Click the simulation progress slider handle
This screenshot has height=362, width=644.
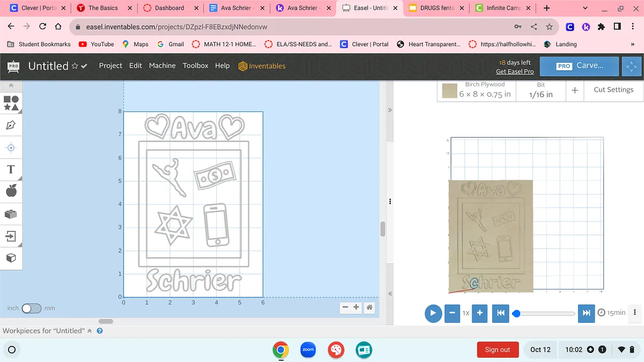tap(516, 313)
